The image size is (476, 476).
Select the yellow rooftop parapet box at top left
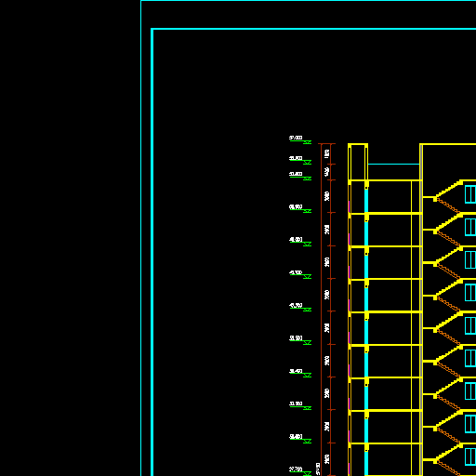point(358,162)
